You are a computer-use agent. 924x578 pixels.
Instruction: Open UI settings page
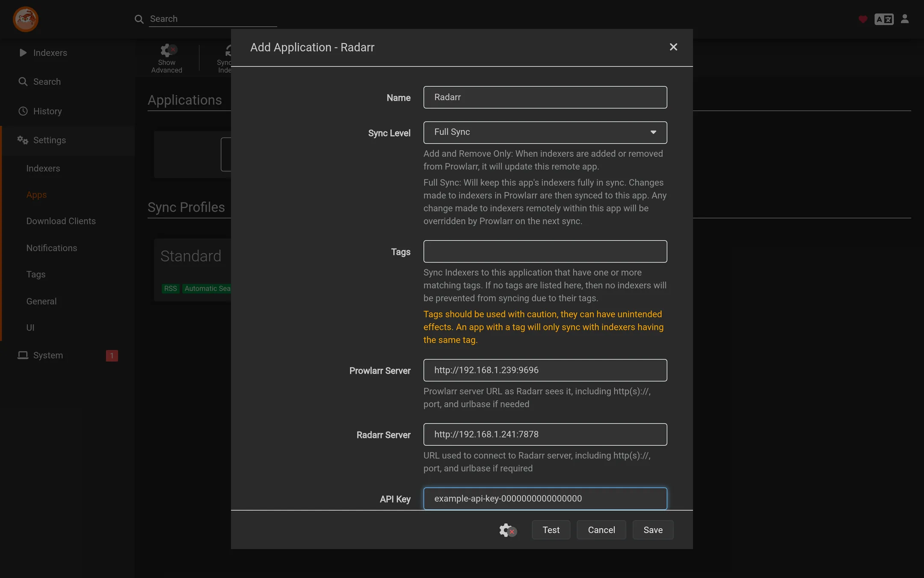click(x=30, y=328)
